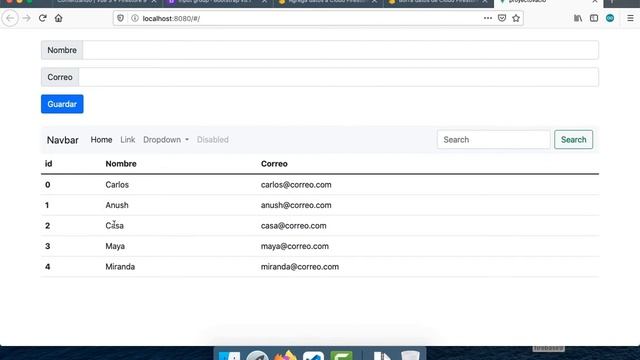This screenshot has height=360, width=640.
Task: Click id cell 0 in Carlos row
Action: tap(48, 185)
